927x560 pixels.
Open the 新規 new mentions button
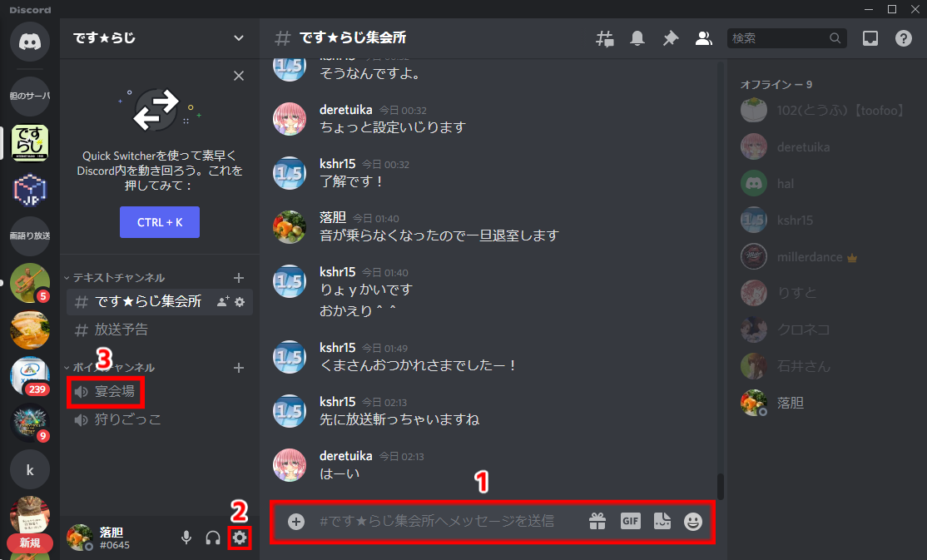click(x=30, y=543)
